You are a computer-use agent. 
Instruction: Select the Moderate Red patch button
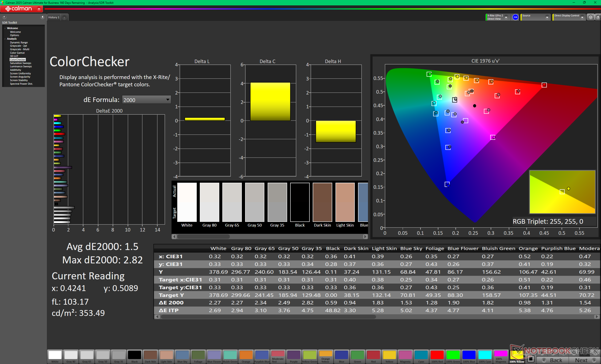(x=278, y=356)
